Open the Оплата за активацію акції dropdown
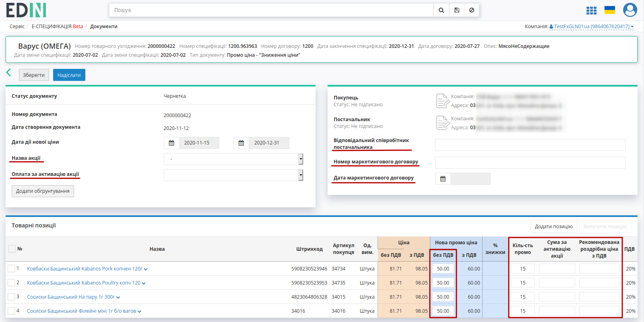 pyautogui.click(x=233, y=175)
